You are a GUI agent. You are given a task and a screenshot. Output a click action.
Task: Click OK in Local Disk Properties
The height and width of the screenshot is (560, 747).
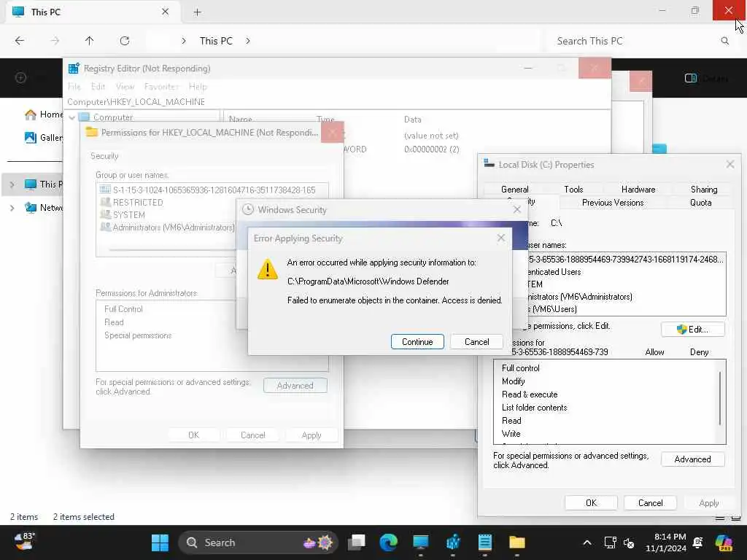pyautogui.click(x=591, y=503)
